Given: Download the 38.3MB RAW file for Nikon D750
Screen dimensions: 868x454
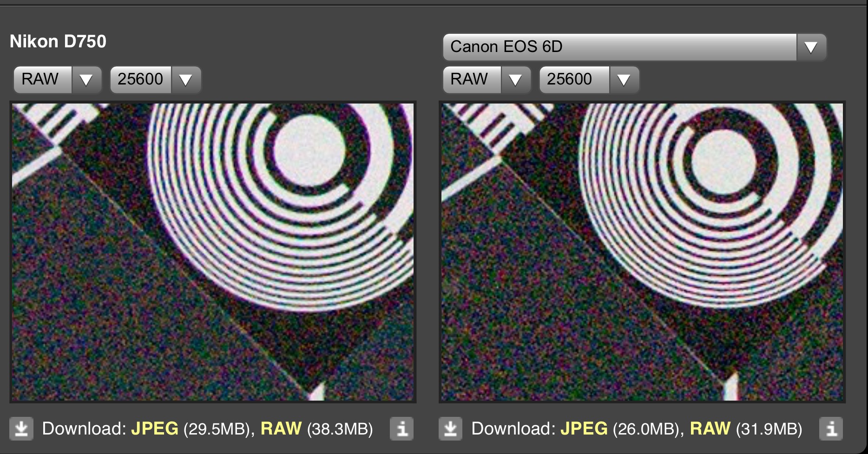Looking at the screenshot, I should (281, 428).
